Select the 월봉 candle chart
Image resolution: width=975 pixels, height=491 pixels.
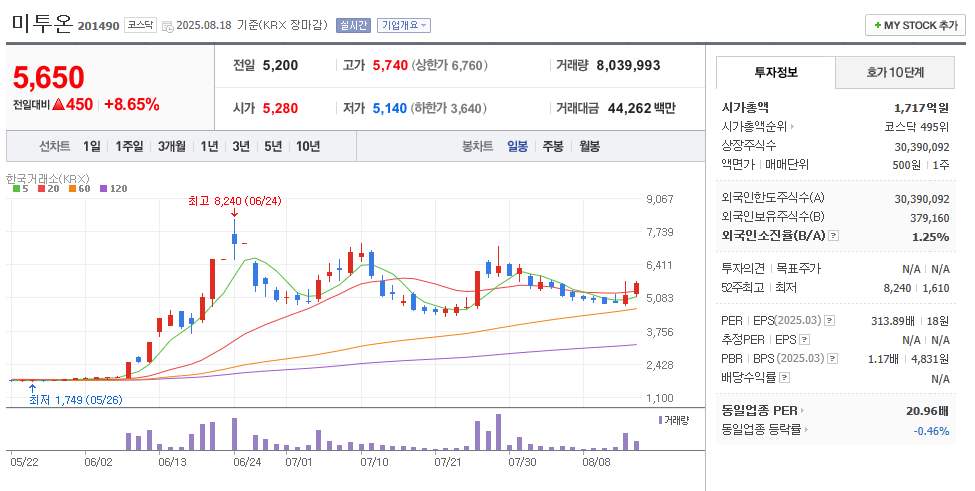click(x=589, y=146)
